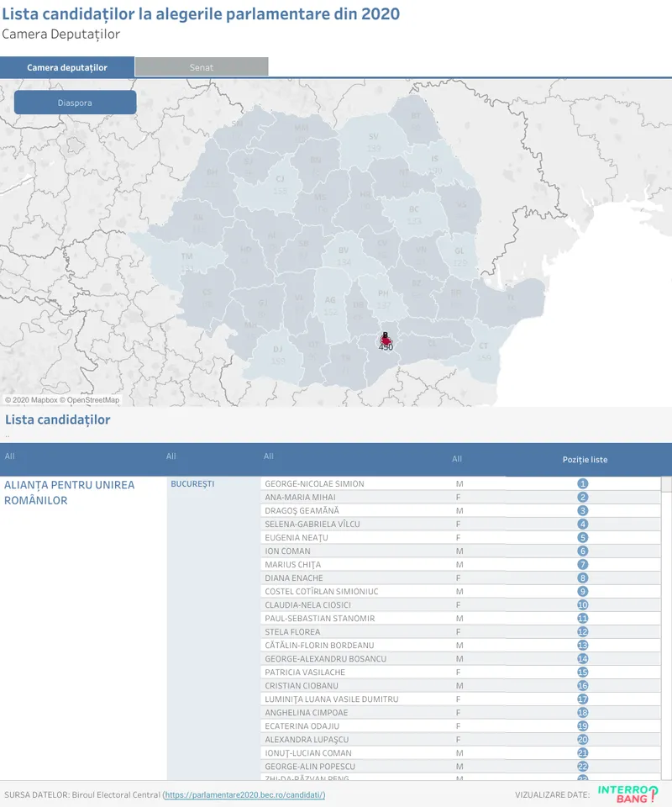Screen dimensions: 672x807
Task: Click the Interrobang logo
Action: click(x=628, y=794)
